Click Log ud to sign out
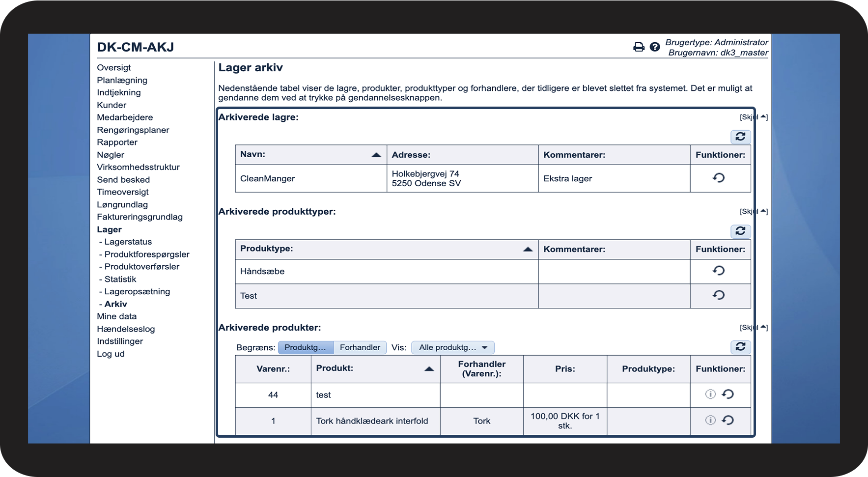The width and height of the screenshot is (868, 477). [x=111, y=354]
